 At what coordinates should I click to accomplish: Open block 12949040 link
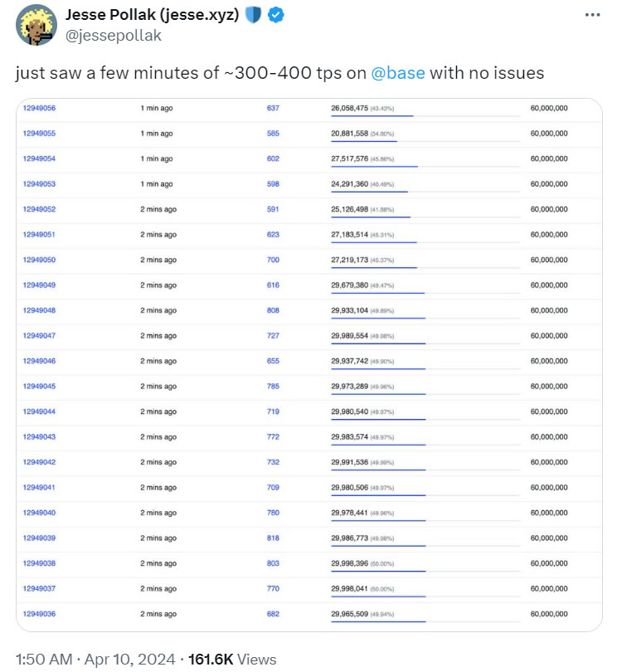[39, 513]
